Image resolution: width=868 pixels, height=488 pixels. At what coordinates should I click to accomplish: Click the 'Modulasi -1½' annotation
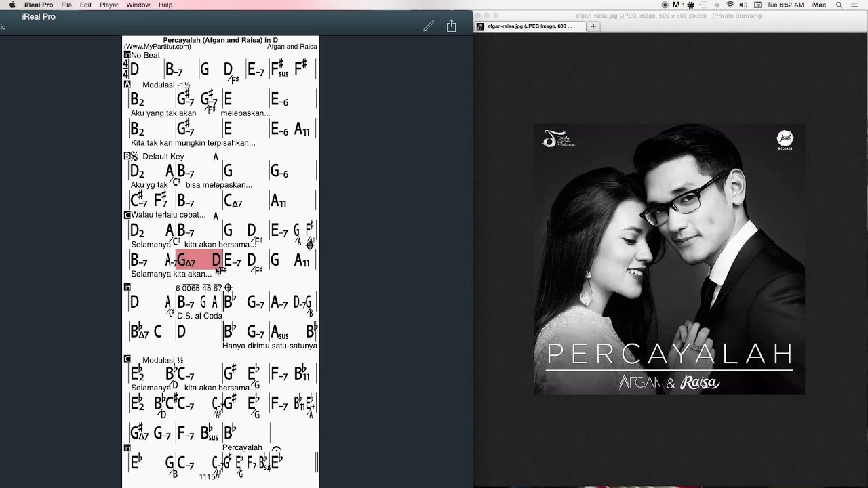(166, 85)
